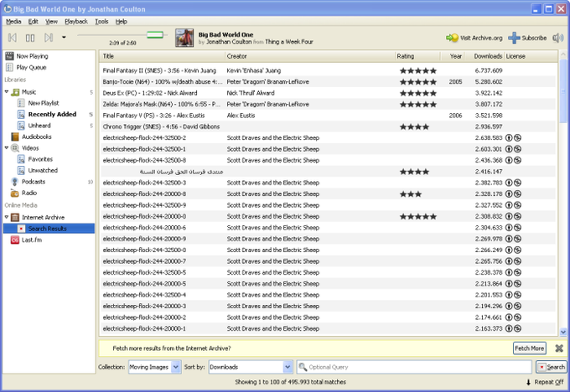Select the Internet Archive source icon
This screenshot has height=392, width=570.
[15, 217]
